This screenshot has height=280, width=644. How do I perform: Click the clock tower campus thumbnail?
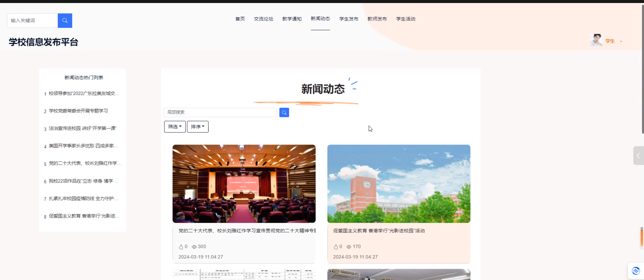[399, 184]
